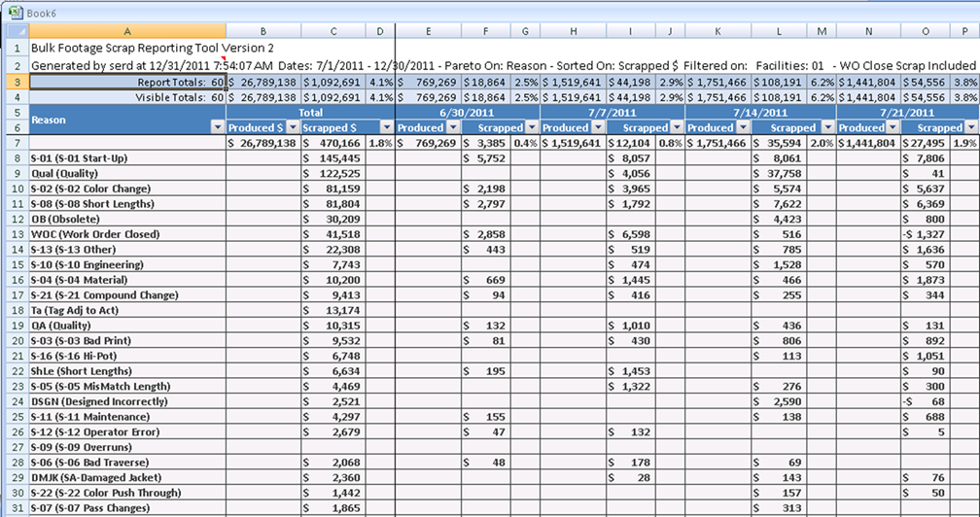
Task: Select column E header
Action: pyautogui.click(x=428, y=31)
